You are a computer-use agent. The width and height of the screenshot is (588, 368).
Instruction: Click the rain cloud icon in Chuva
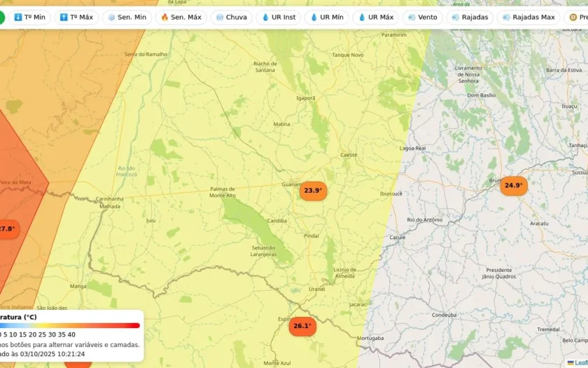click(x=220, y=18)
